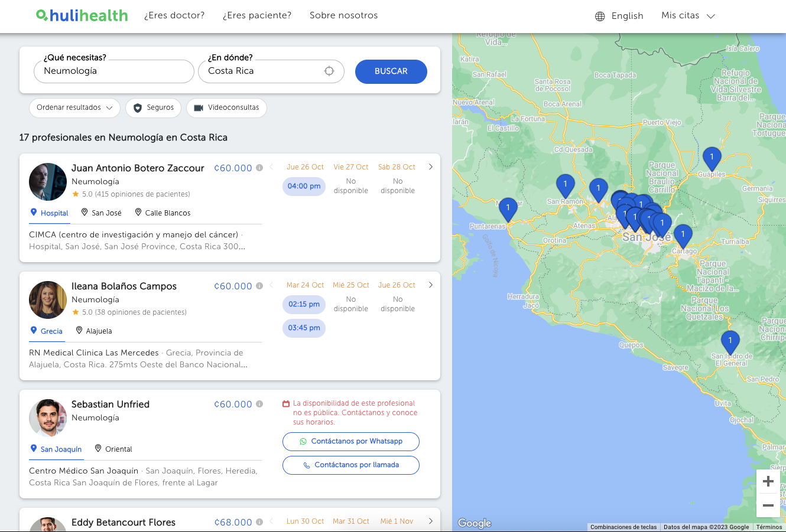The height and width of the screenshot is (532, 786).
Task: Switch language to English
Action: click(x=627, y=16)
